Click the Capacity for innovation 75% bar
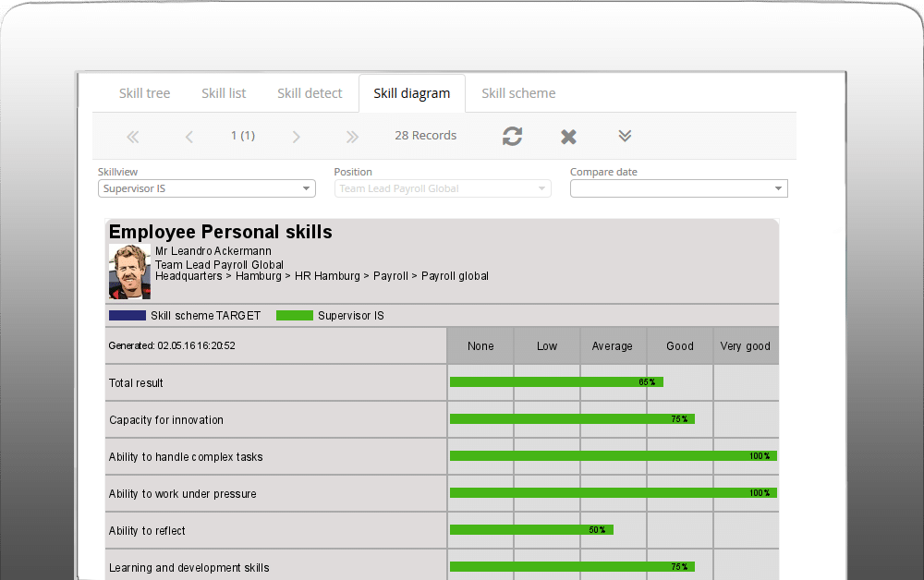The height and width of the screenshot is (580, 924). [572, 419]
